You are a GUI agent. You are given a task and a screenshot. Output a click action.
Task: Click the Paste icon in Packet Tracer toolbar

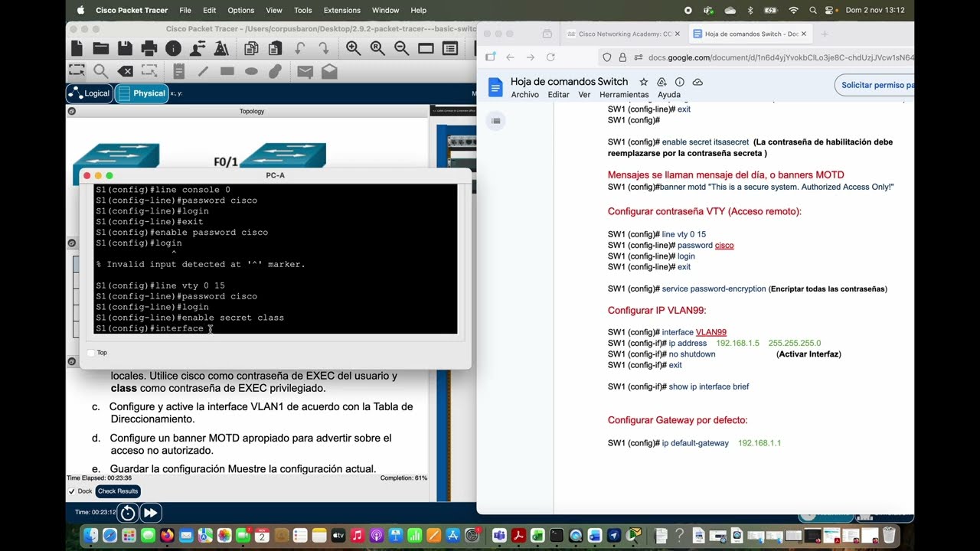[276, 48]
